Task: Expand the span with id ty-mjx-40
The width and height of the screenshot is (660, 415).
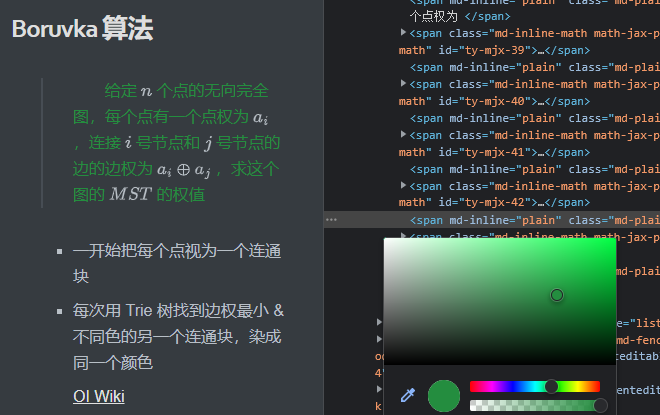Action: (x=403, y=83)
